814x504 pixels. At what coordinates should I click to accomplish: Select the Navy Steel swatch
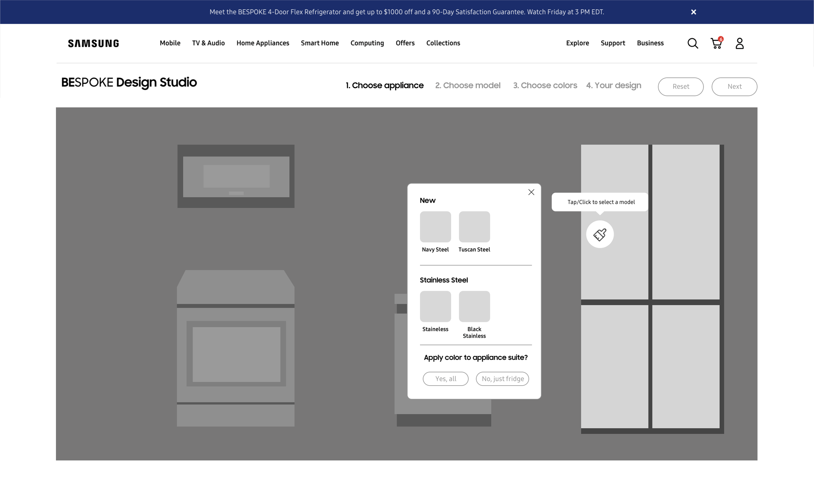point(435,227)
